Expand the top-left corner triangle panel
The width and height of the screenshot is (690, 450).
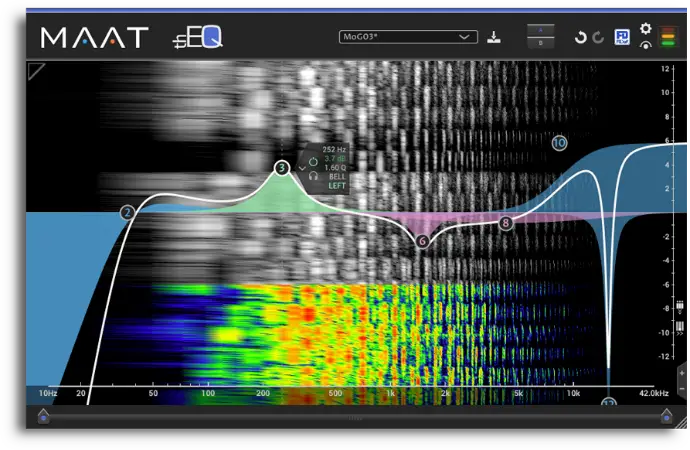[x=36, y=70]
